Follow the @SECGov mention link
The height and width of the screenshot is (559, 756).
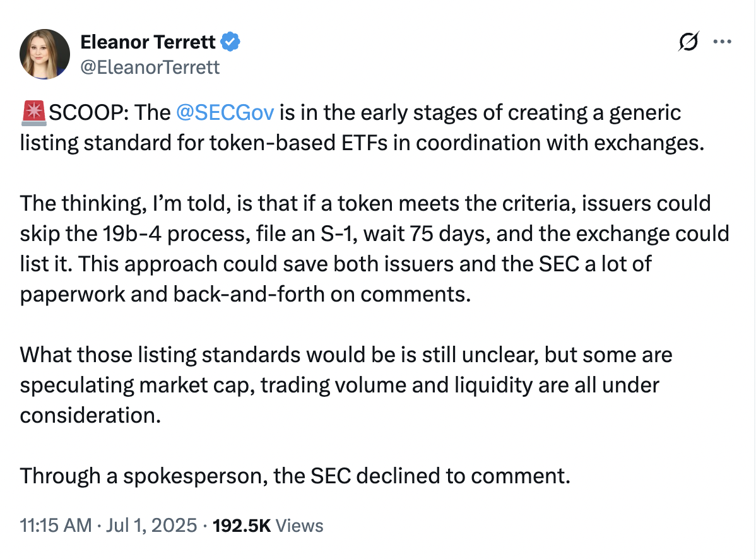(x=225, y=112)
